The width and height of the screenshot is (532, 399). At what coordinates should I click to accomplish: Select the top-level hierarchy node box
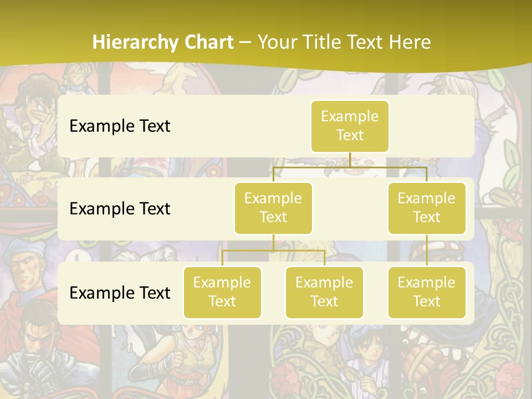click(x=350, y=126)
